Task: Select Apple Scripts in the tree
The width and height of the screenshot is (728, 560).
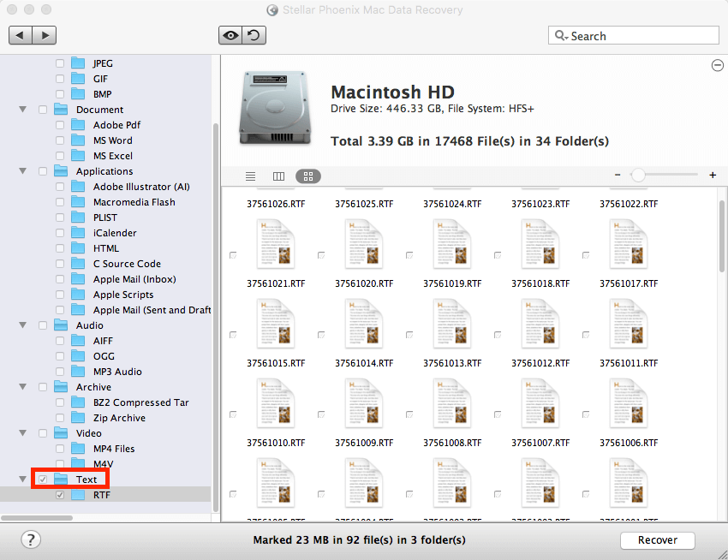Action: pos(123,295)
